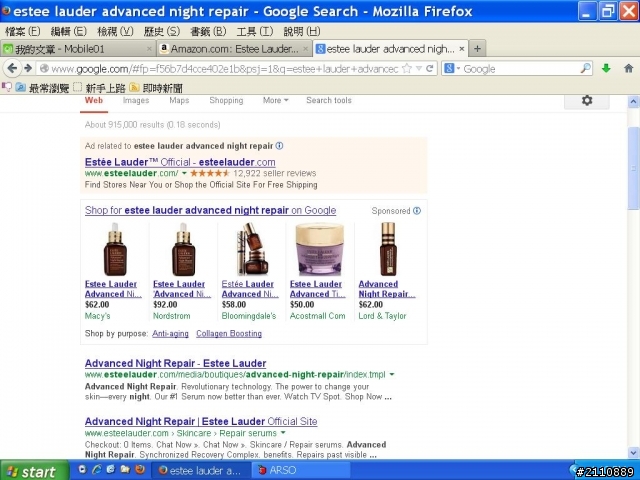The height and width of the screenshot is (480, 640).
Task: Click the first bookmarks toolbar icon
Action: click(x=7, y=87)
